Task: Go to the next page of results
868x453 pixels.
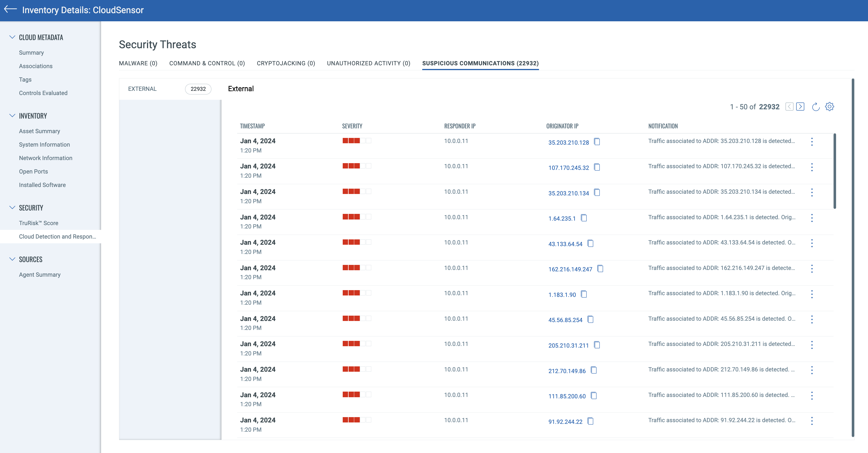Action: click(800, 106)
